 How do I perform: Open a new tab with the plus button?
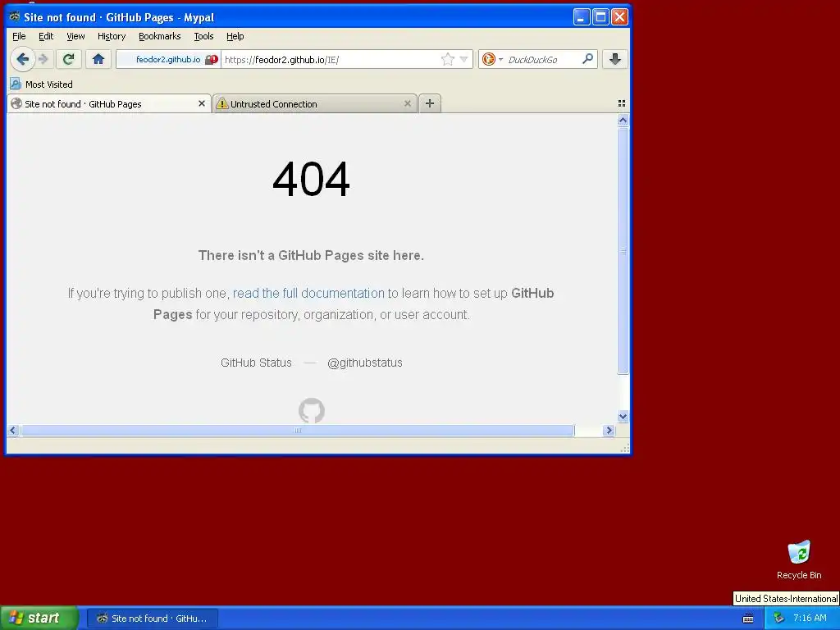pos(430,103)
